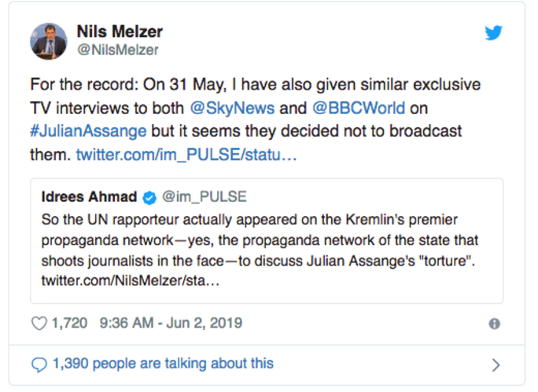Expand the conversation with right chevron

[496, 365]
